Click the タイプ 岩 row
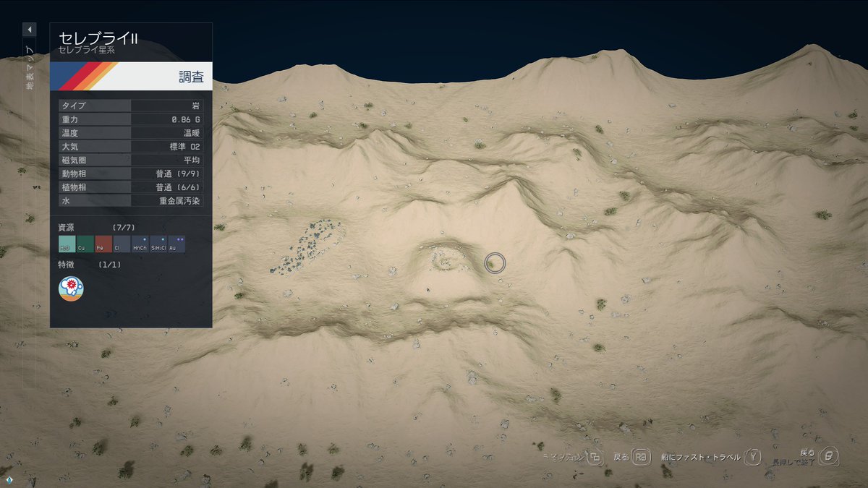The height and width of the screenshot is (488, 868). pyautogui.click(x=131, y=106)
